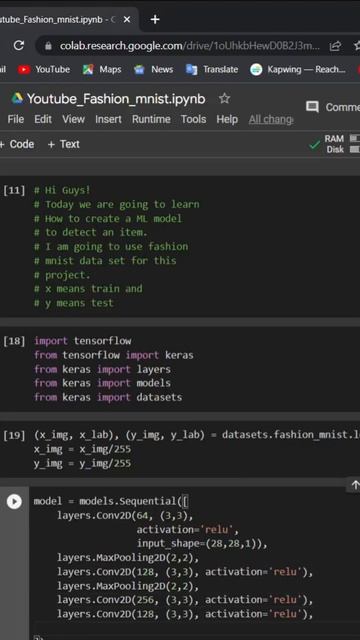360x640 pixels.
Task: Click the '# y means test' comment
Action: click(x=73, y=303)
